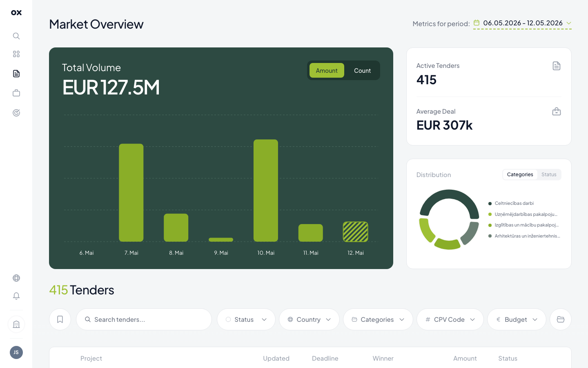
Task: Click the Average Deal value EUR 307k
Action: (x=444, y=125)
